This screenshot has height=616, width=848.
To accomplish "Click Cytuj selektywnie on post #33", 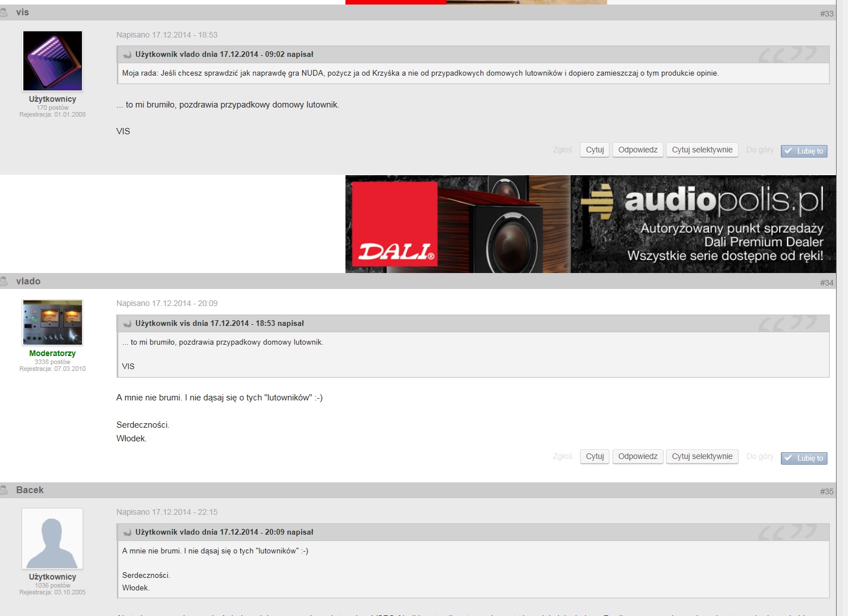I will click(x=702, y=150).
